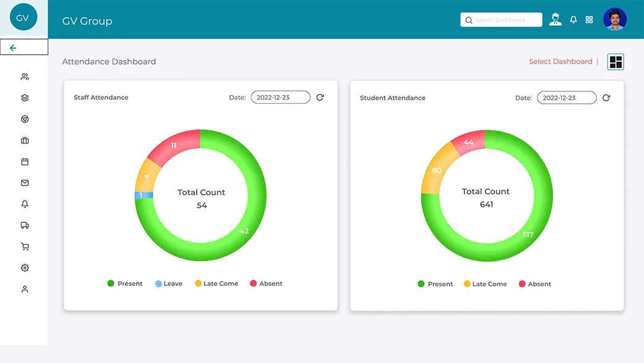
Task: Open the layers stack sidebar icon
Action: [x=25, y=98]
